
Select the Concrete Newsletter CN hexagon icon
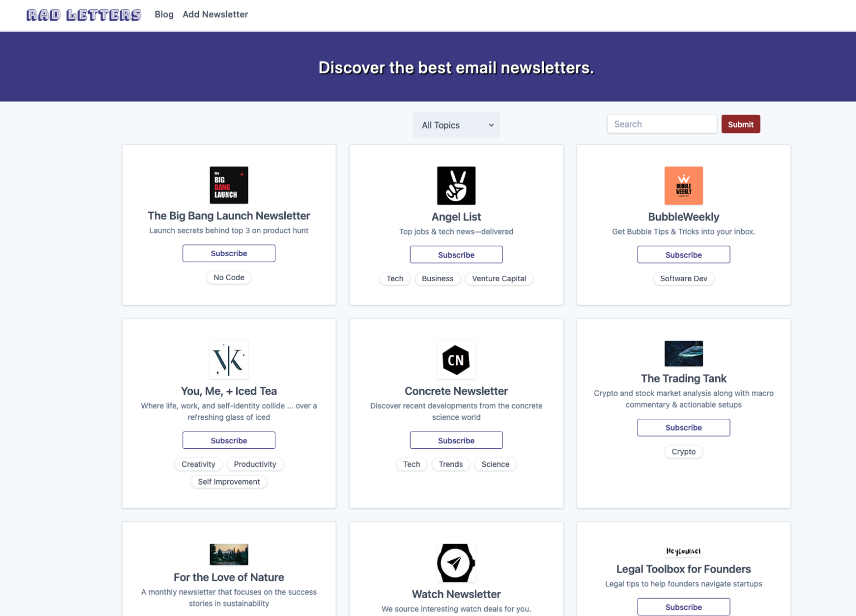pyautogui.click(x=456, y=360)
